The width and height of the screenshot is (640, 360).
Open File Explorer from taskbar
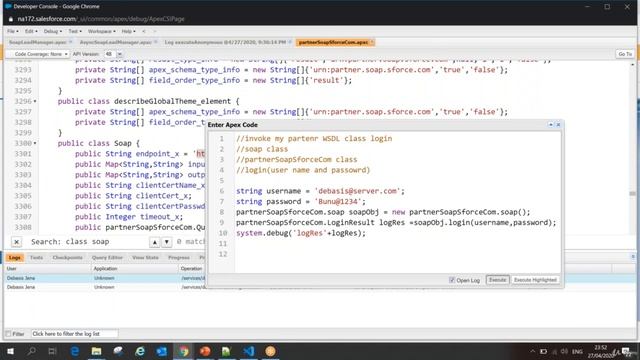coord(96,351)
